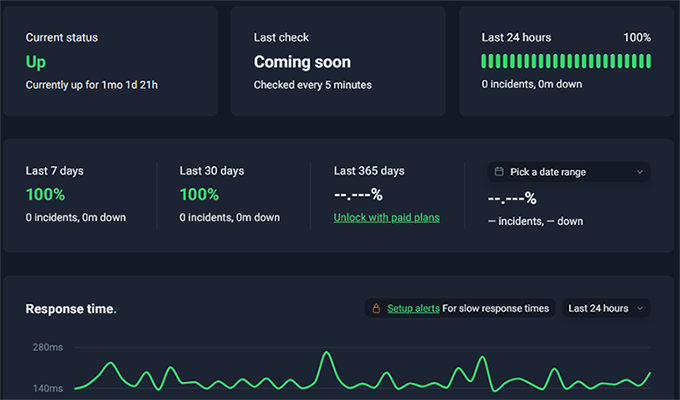Image resolution: width=680 pixels, height=400 pixels.
Task: Click the Response time heading
Action: coord(70,309)
